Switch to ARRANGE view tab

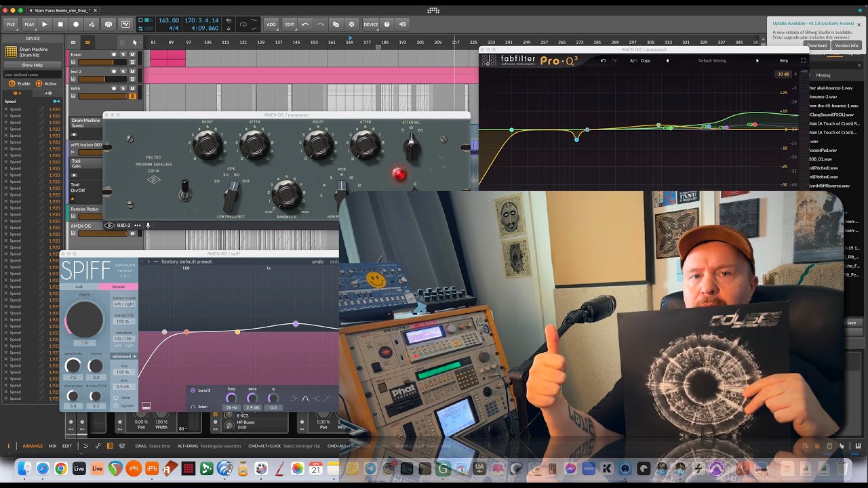pyautogui.click(x=33, y=446)
